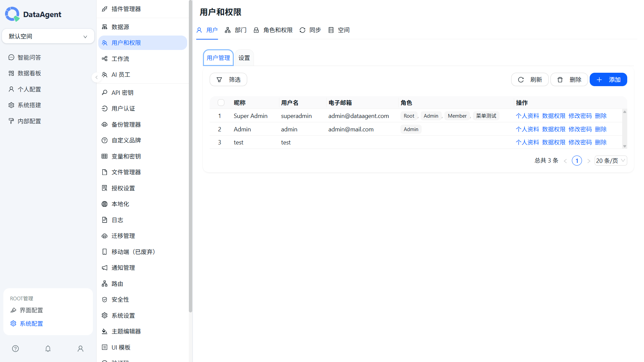
Task: Click the 路由 routing icon
Action: pos(105,284)
